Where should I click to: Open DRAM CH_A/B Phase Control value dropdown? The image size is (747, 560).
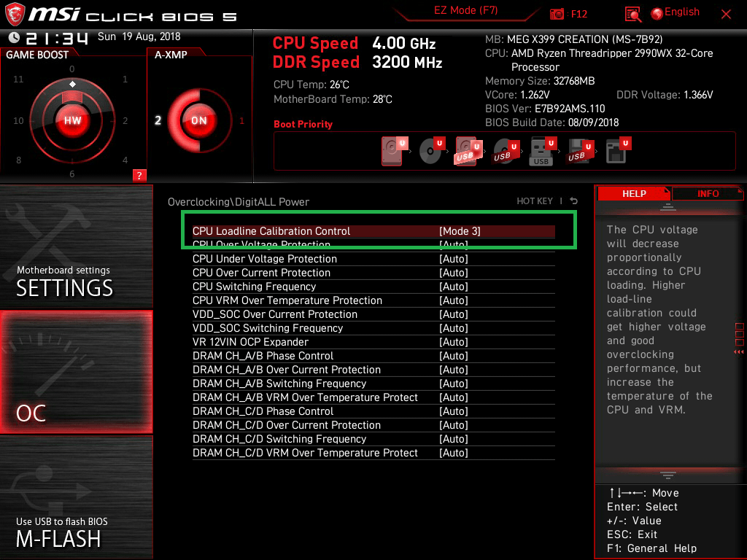(x=453, y=355)
